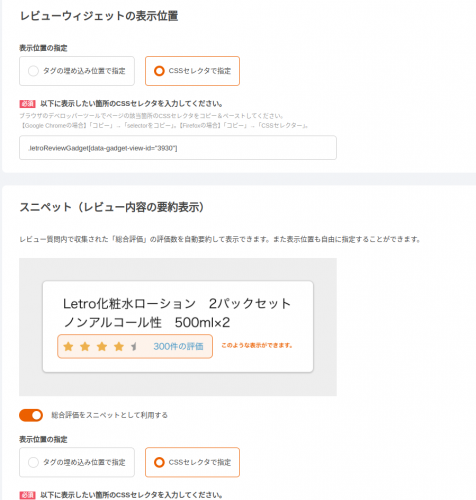
Task: Click the red required badge above selector input
Action: pyautogui.click(x=27, y=104)
